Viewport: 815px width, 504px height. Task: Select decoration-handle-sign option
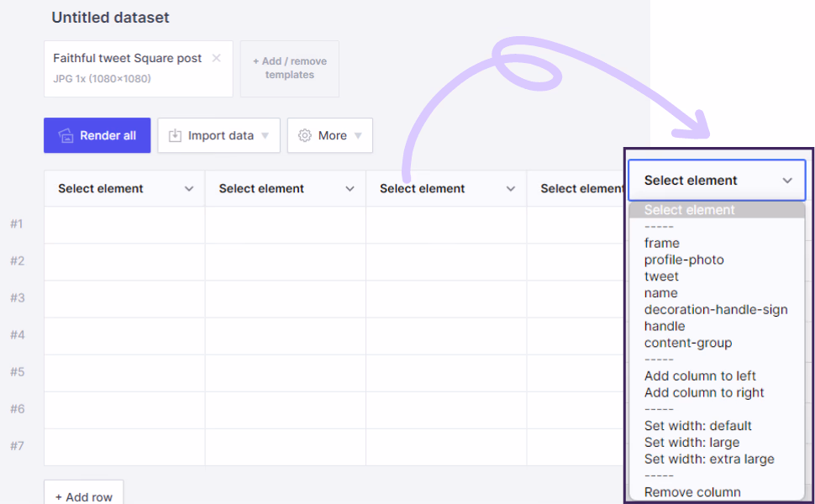[x=716, y=310]
